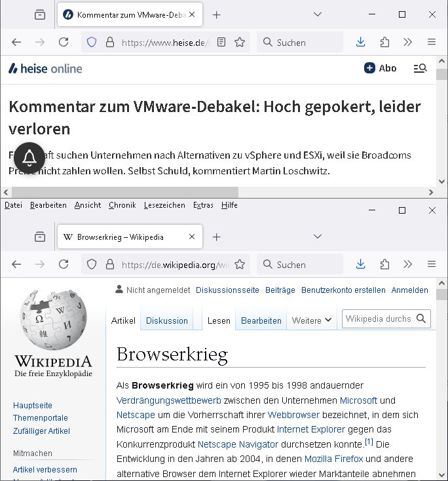The image size is (448, 481).
Task: Open the hamburger menu in the heise window
Action: 432,42
